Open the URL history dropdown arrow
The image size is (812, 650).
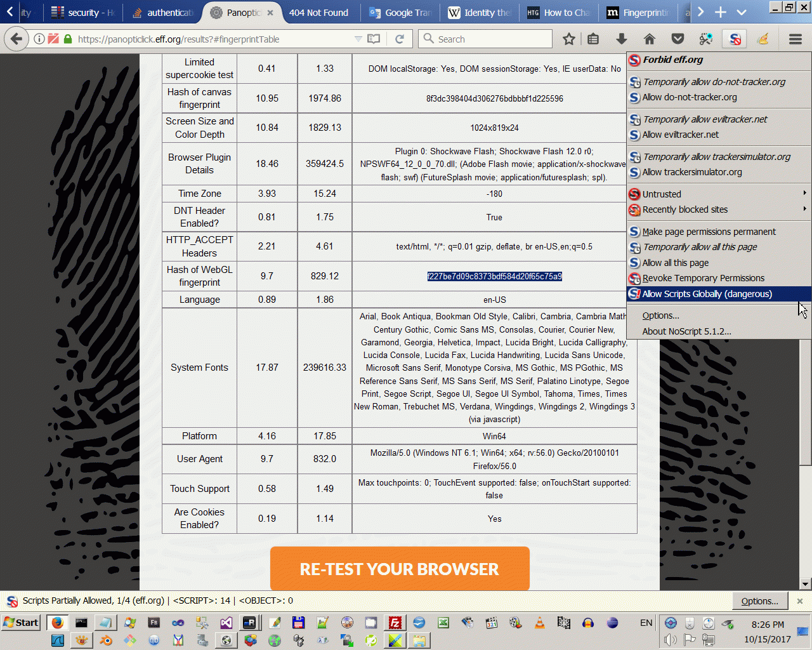tap(358, 39)
